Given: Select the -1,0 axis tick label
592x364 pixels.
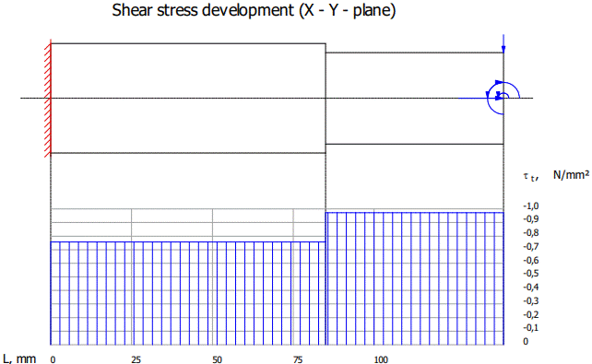Looking at the screenshot, I should pyautogui.click(x=531, y=205).
